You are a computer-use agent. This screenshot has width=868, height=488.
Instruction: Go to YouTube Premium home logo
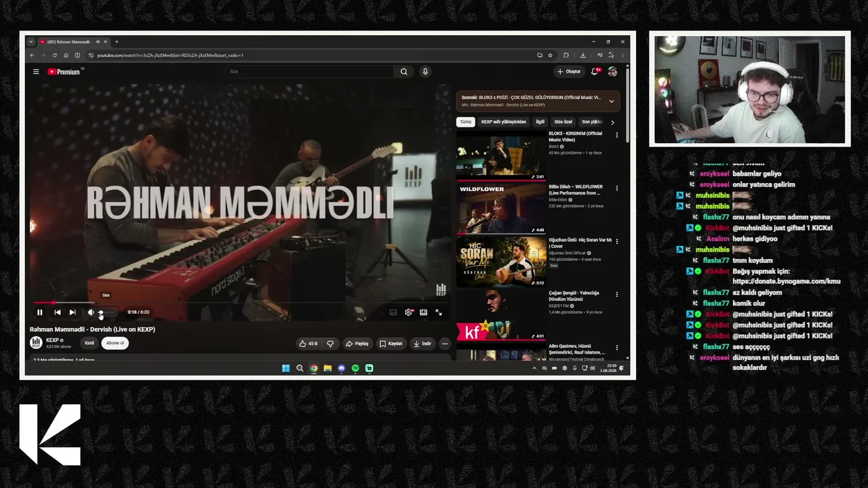(x=64, y=71)
